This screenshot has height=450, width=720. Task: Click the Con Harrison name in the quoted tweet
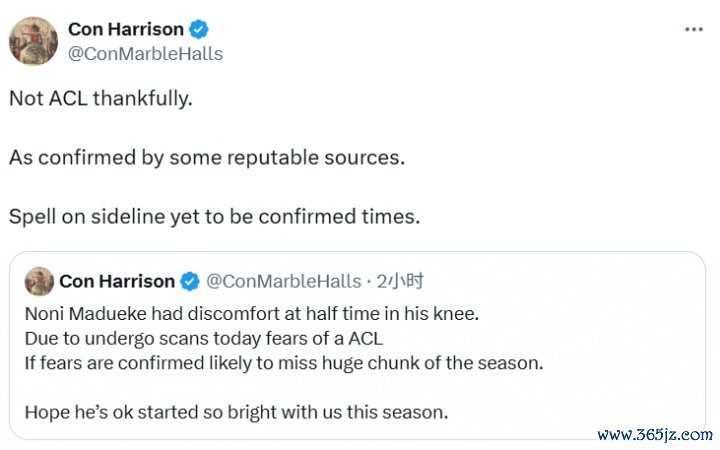click(x=117, y=281)
